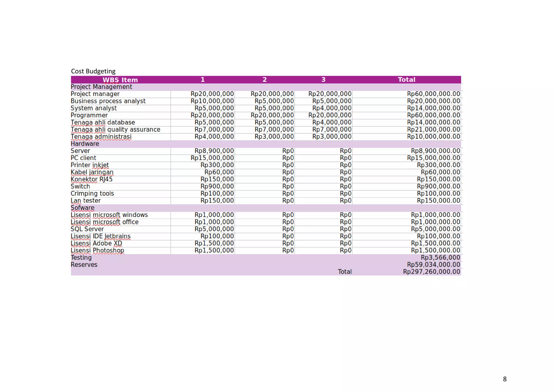The image size is (554, 392).
Task: Click the WBS Item column header
Action: click(120, 80)
